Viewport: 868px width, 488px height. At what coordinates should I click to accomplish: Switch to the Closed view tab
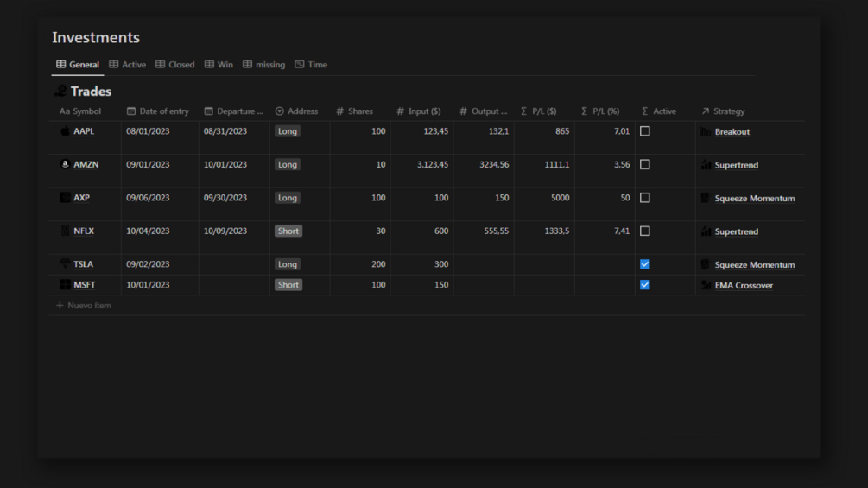[175, 64]
